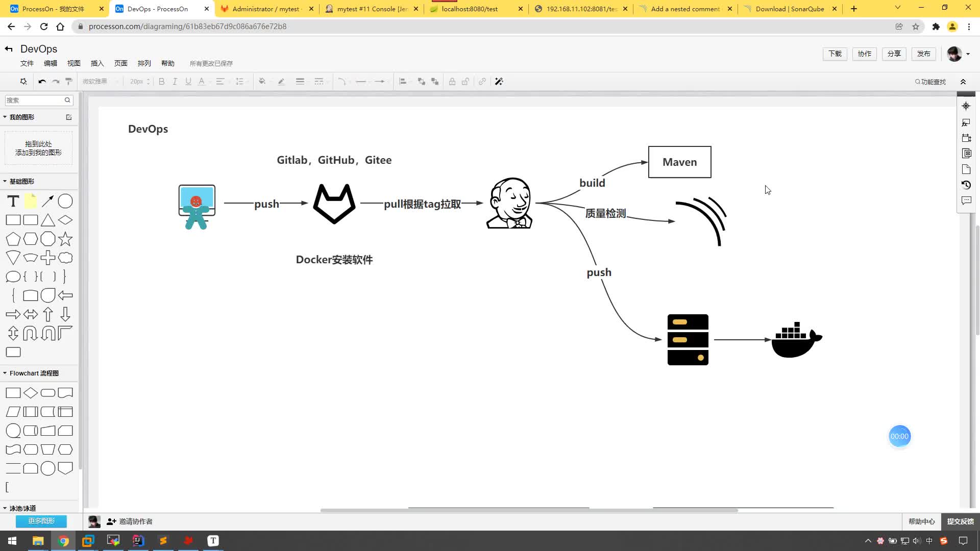The image size is (980, 551).
Task: Select the yellow note shape
Action: (31, 202)
